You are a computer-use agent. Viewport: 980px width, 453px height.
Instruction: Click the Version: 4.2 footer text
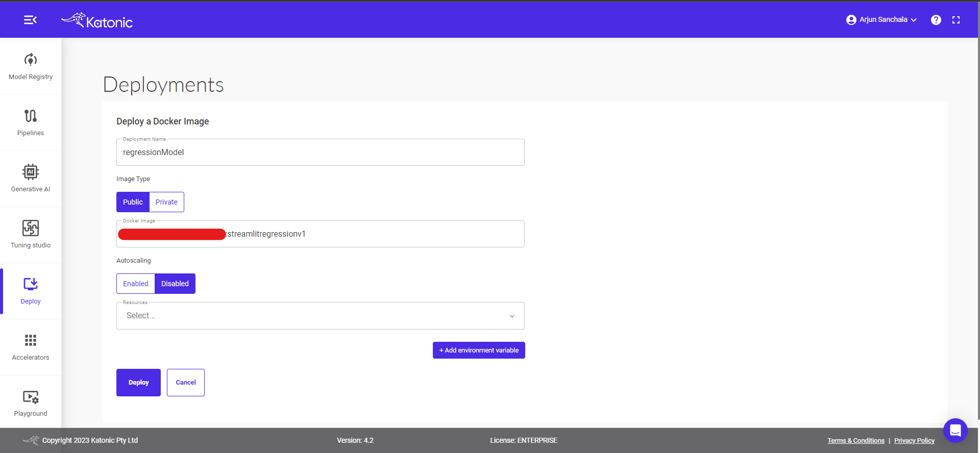pos(355,440)
